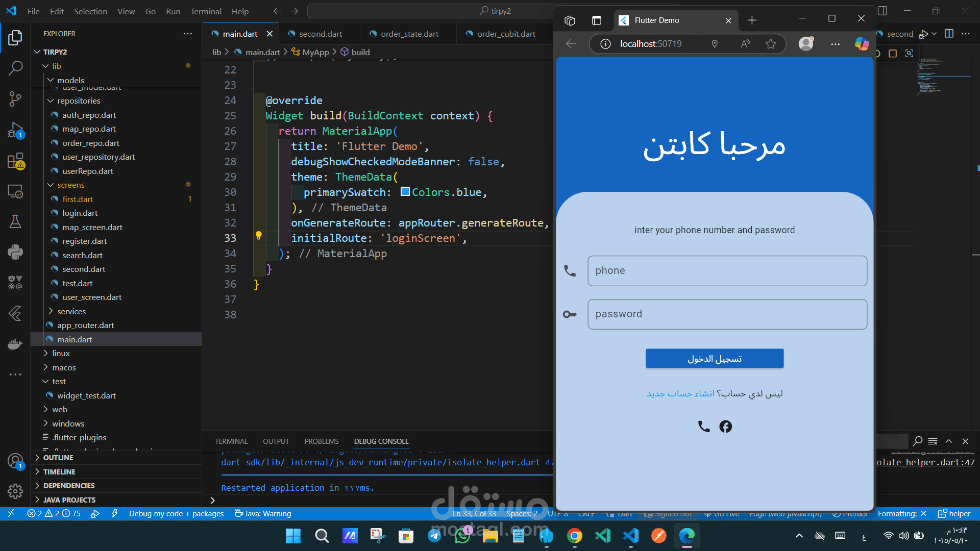The image size is (980, 551).
Task: Open the Search view in activity bar
Action: (15, 68)
